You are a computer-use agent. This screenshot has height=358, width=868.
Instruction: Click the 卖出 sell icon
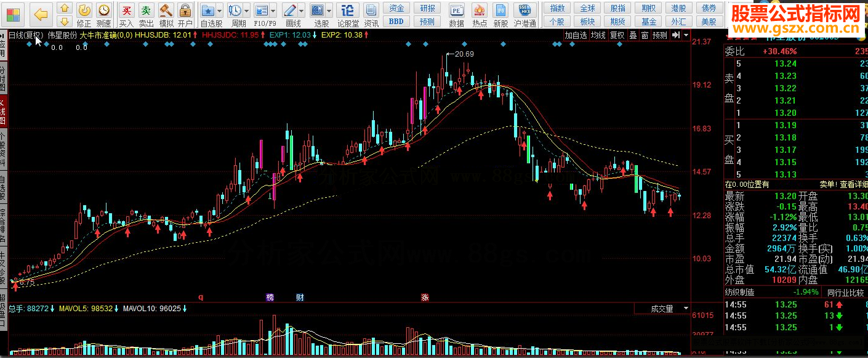point(146,15)
